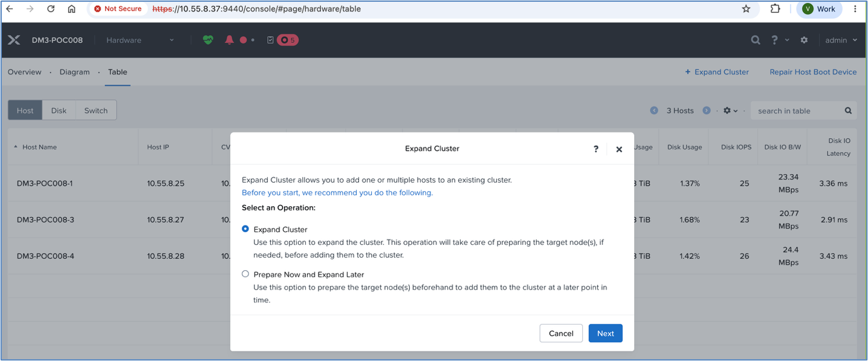868x361 pixels.
Task: Bookmark this page with star icon
Action: (746, 9)
